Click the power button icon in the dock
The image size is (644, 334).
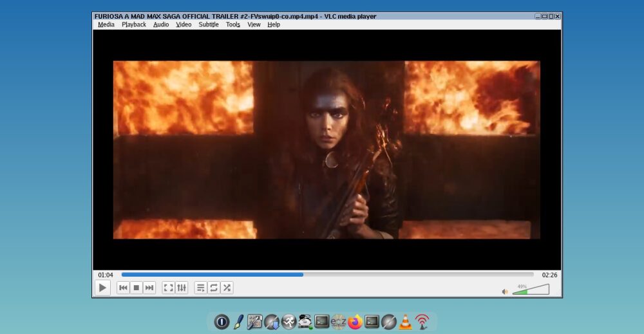click(222, 322)
